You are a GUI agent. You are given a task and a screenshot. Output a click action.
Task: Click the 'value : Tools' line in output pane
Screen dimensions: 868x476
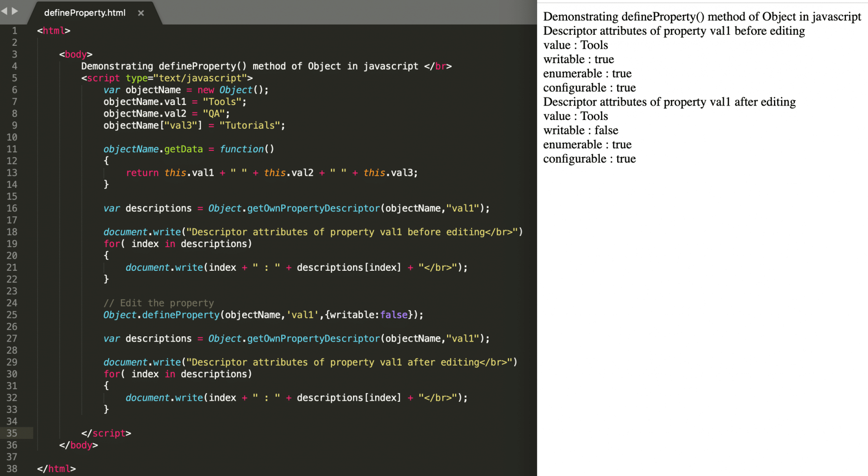point(575,45)
